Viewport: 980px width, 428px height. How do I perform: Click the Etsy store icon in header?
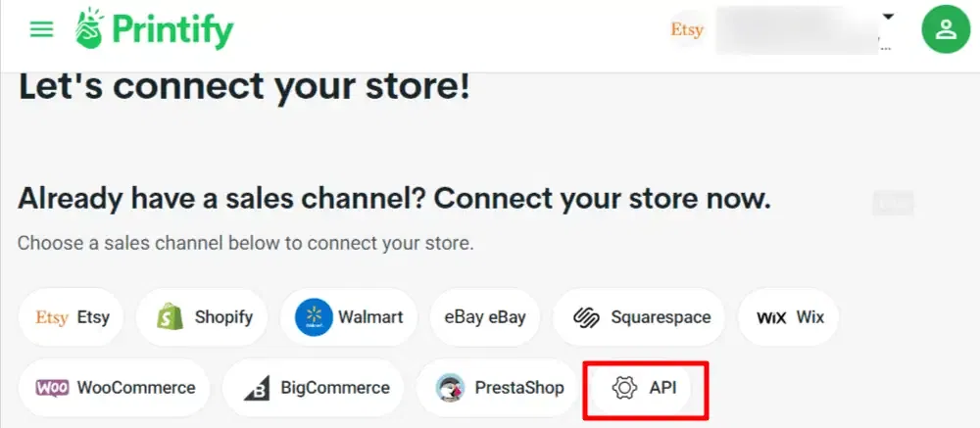click(x=687, y=30)
